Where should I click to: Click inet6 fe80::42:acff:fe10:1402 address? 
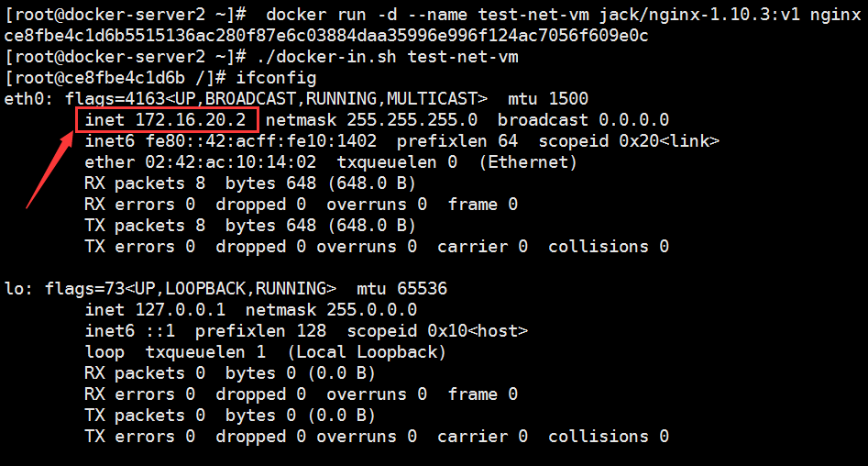(x=231, y=140)
